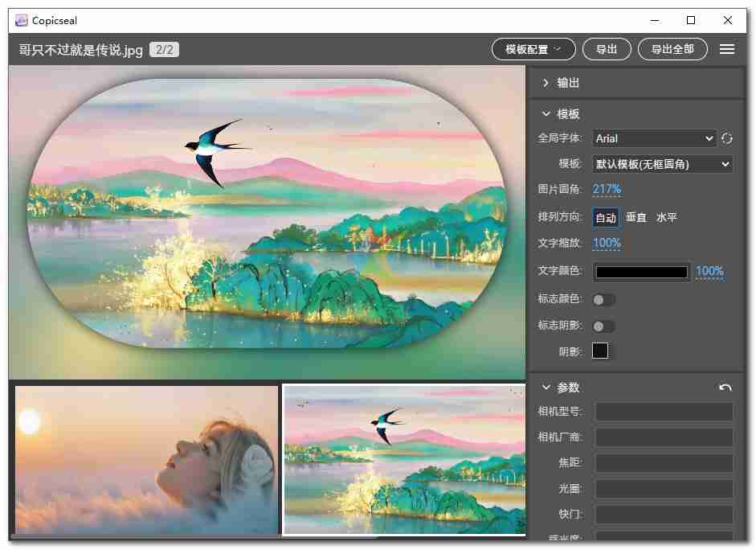Expand the 输出 section

547,83
